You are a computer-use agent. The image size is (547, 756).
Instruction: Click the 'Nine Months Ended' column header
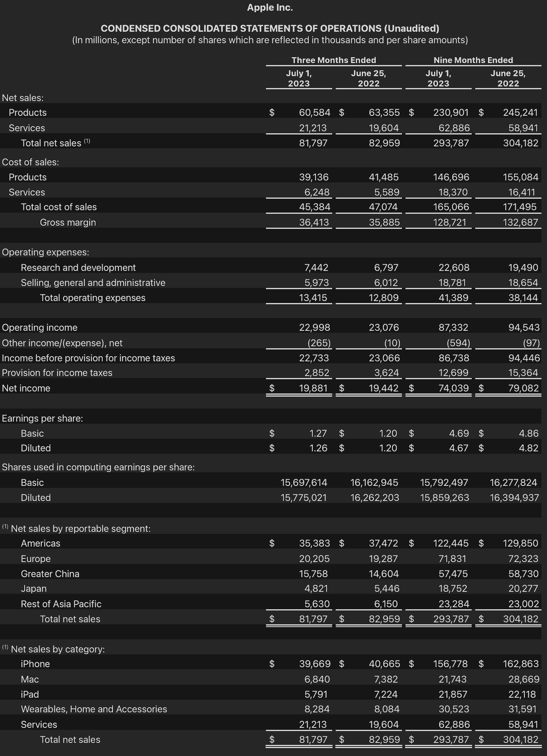coord(473,60)
